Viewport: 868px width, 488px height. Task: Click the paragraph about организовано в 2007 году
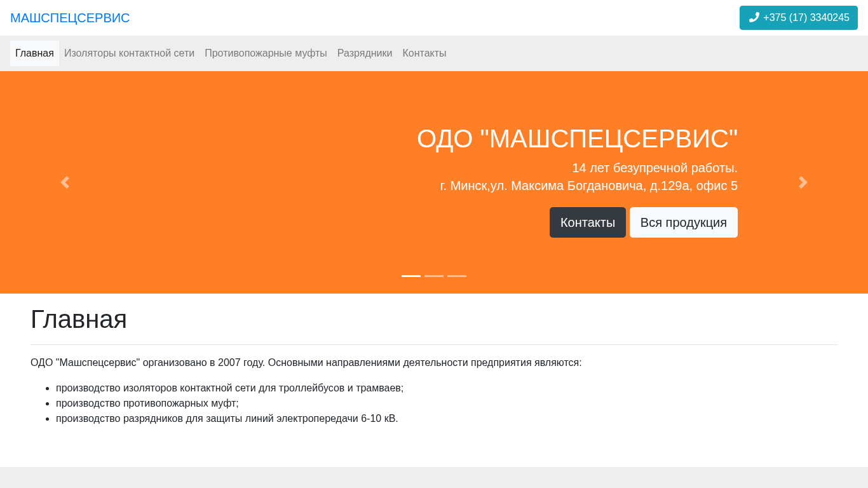click(x=306, y=363)
